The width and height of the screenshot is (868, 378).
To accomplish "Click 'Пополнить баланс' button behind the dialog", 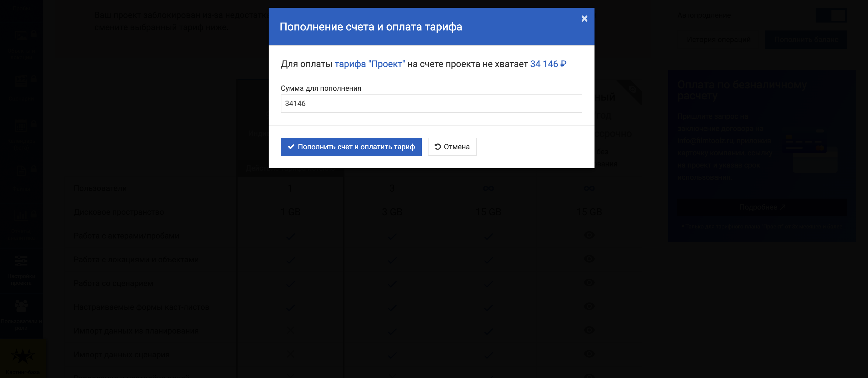I will [x=806, y=40].
